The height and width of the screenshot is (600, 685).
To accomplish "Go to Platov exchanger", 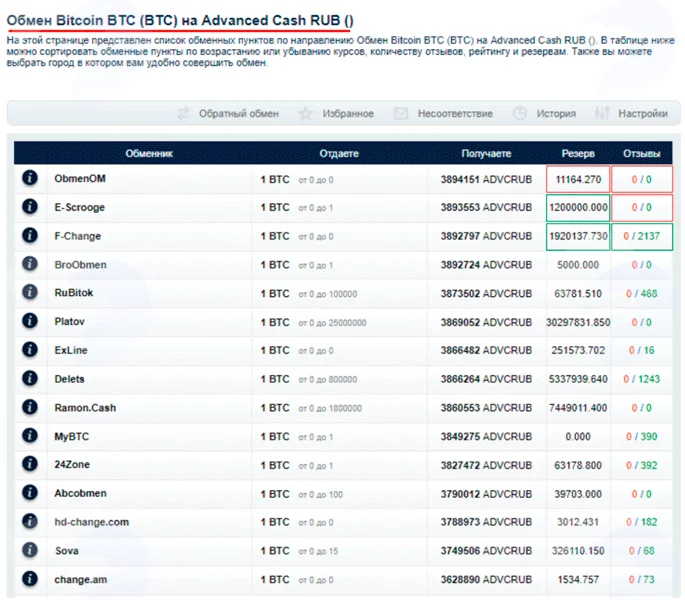I will 69,322.
